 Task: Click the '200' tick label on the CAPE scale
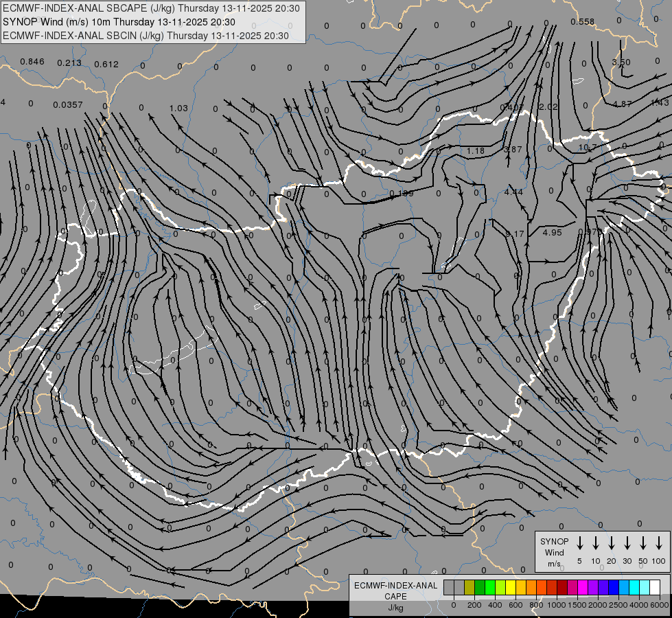(x=474, y=605)
